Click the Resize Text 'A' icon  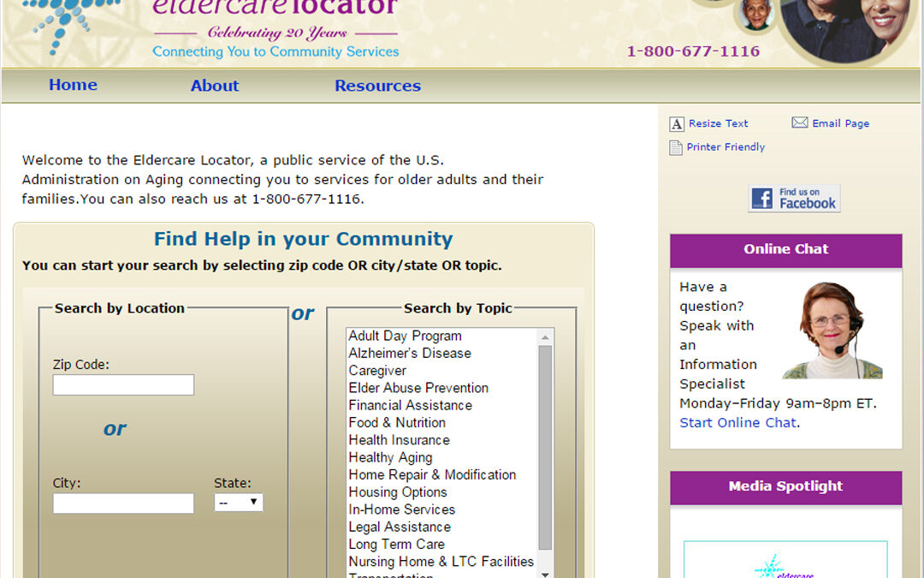(677, 124)
